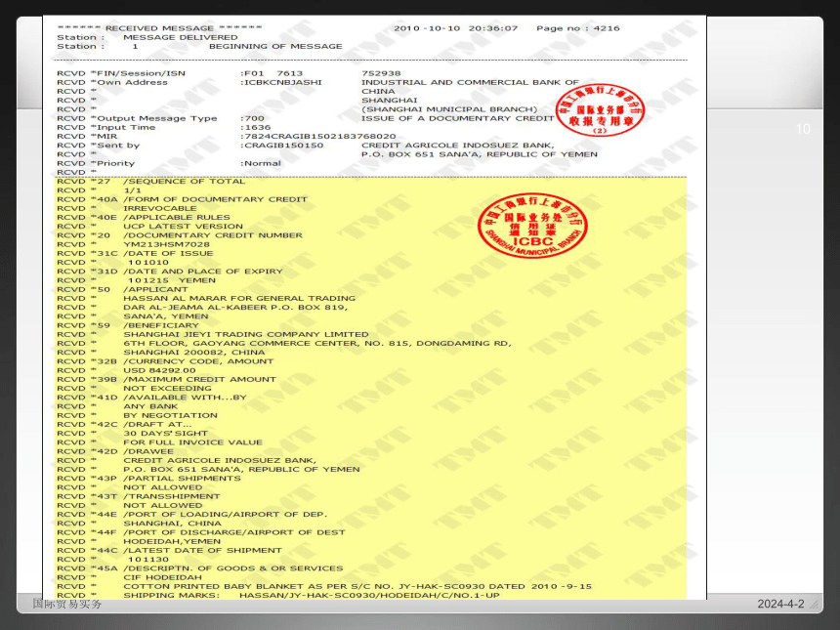Click MIR value 7824CRAGIB1502183768020
Screen dimensions: 840x630
[318, 137]
